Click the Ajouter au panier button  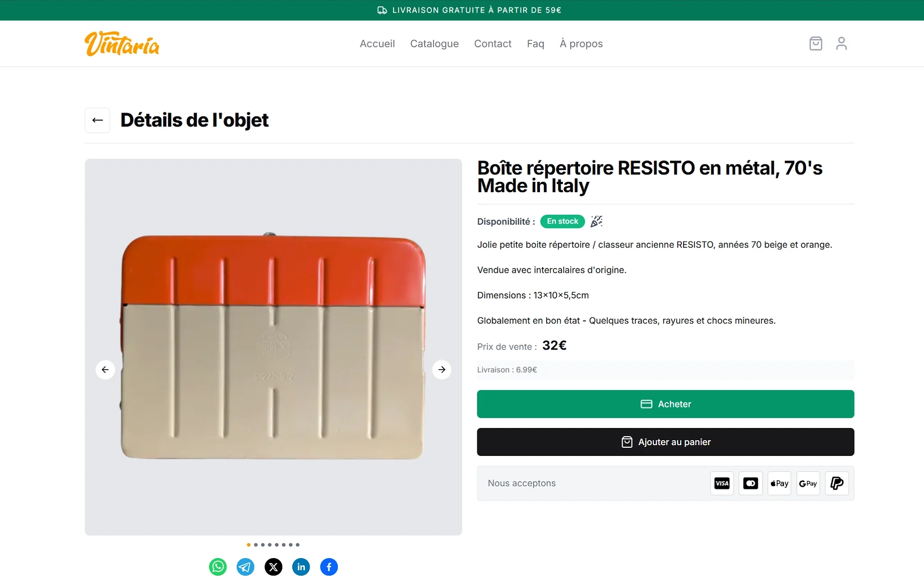coord(665,442)
